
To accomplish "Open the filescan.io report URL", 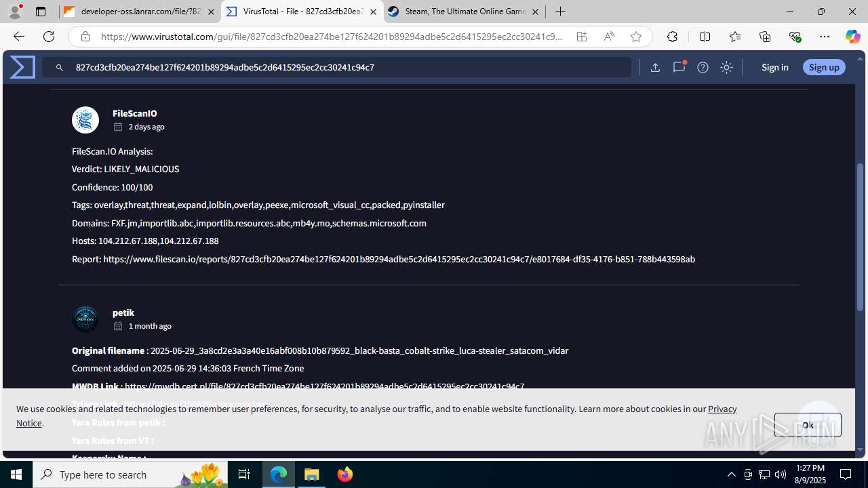I will pos(399,259).
